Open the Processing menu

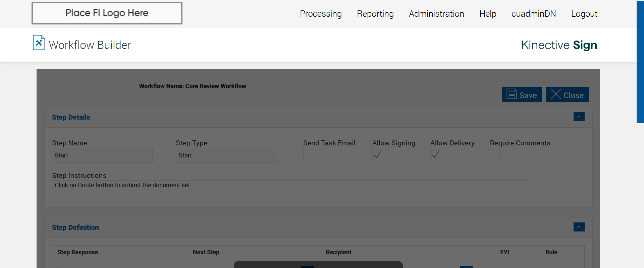321,14
